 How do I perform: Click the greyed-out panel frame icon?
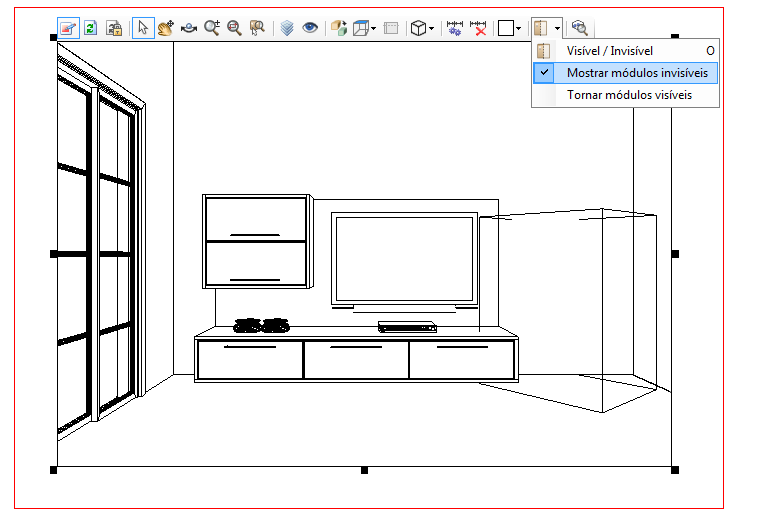tap(391, 28)
